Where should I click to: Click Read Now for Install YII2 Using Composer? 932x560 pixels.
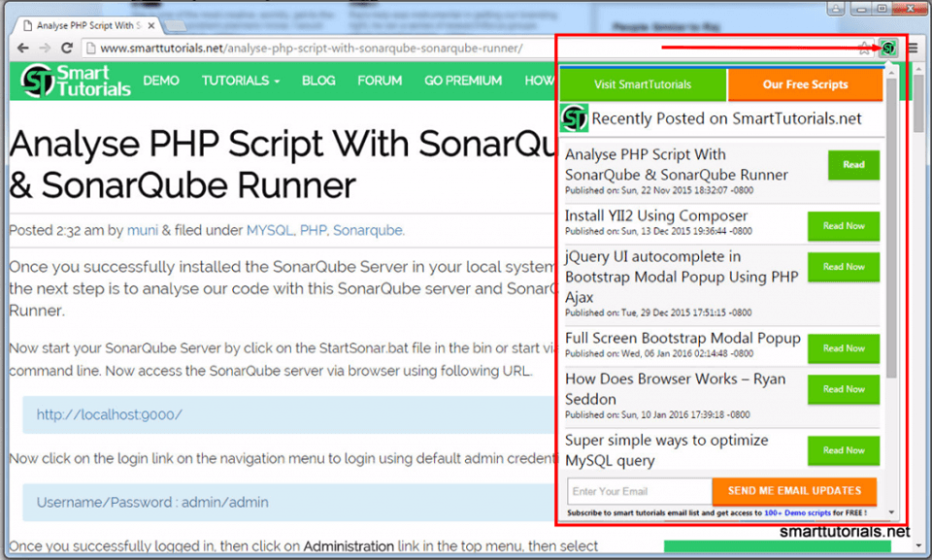point(844,226)
